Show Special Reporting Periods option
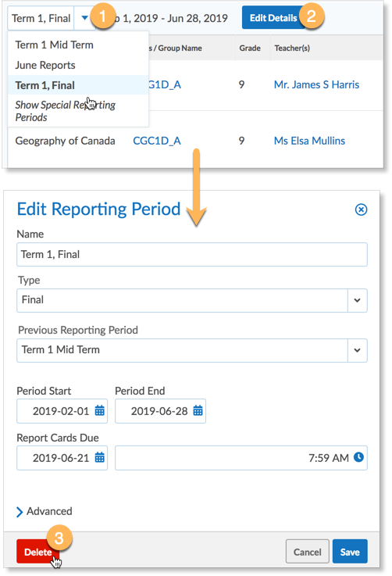The image size is (392, 576). point(65,111)
